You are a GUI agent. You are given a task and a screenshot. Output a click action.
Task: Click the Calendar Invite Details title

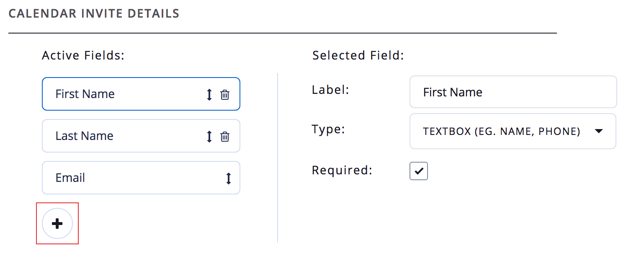click(x=94, y=13)
